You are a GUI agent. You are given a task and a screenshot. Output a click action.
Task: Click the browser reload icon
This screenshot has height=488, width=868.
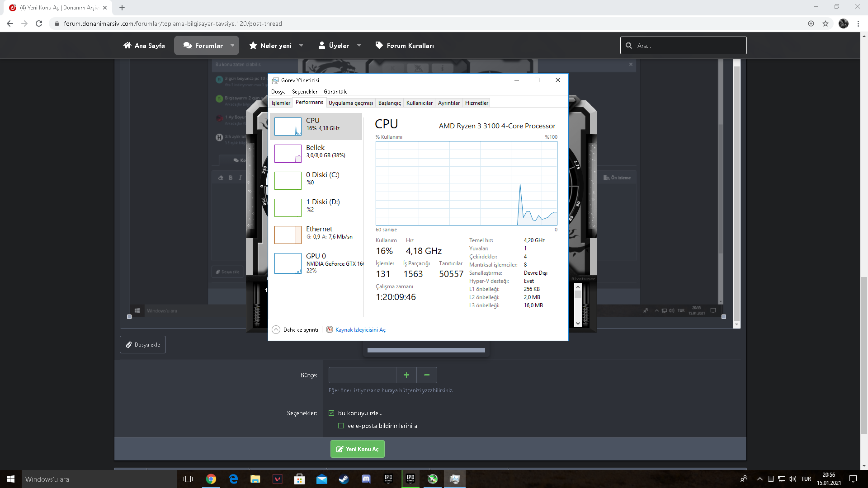(39, 23)
